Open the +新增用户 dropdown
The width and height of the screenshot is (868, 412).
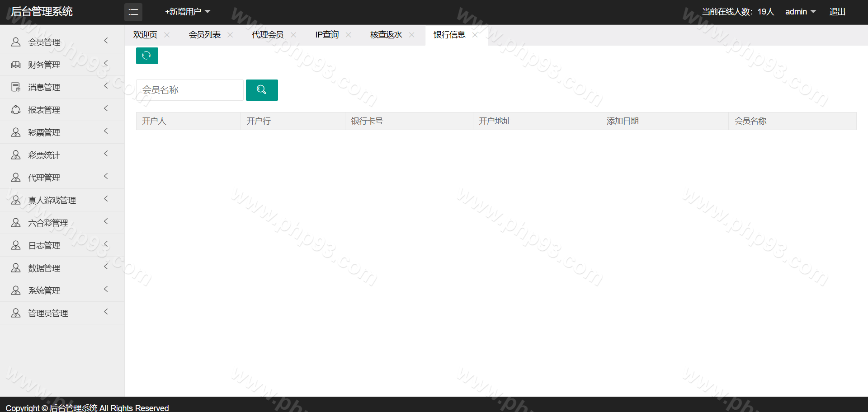[x=187, y=12]
